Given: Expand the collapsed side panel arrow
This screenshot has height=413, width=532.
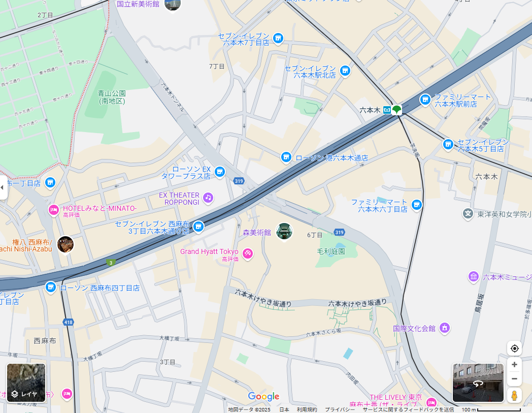Looking at the screenshot, I should pos(3,187).
